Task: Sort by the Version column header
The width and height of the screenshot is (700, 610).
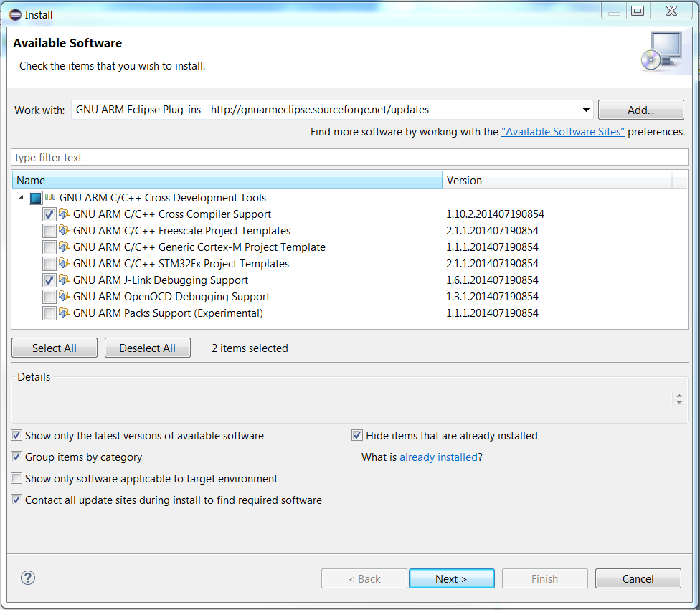Action: (x=557, y=181)
